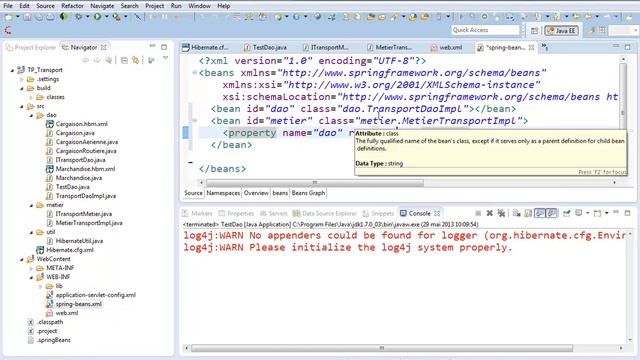Maximize the Console panel

tap(627, 213)
